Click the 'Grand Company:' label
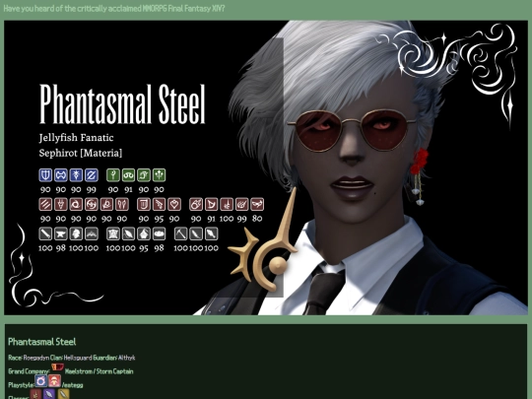This screenshot has height=399, width=532. coord(29,371)
